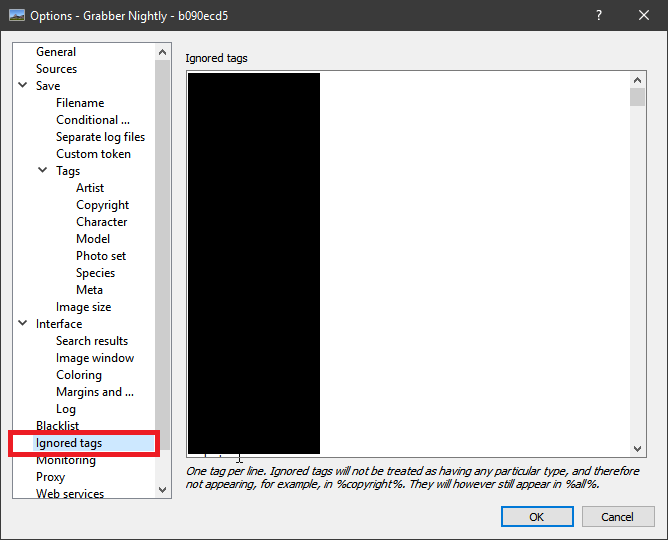Screen dimensions: 668x540
Task: Open the Proxy settings page
Action: [x=50, y=477]
